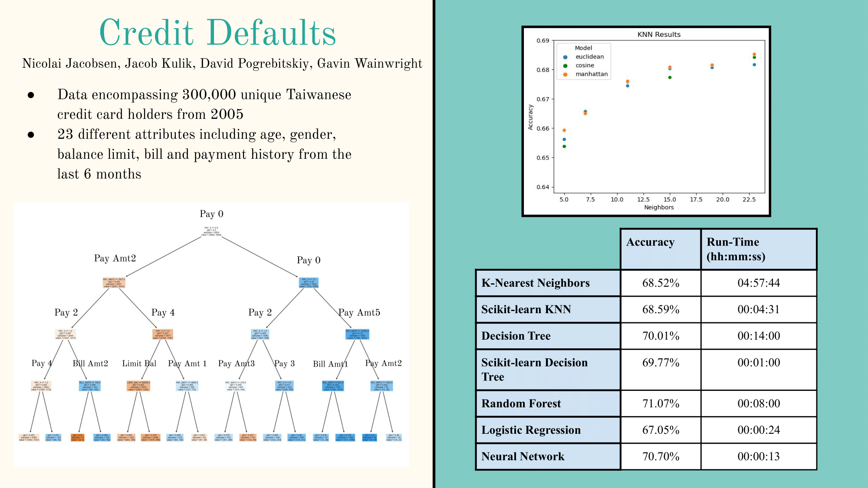Screen dimensions: 868x488
Task: Click the 00:00:24 run-time cell
Action: [759, 430]
